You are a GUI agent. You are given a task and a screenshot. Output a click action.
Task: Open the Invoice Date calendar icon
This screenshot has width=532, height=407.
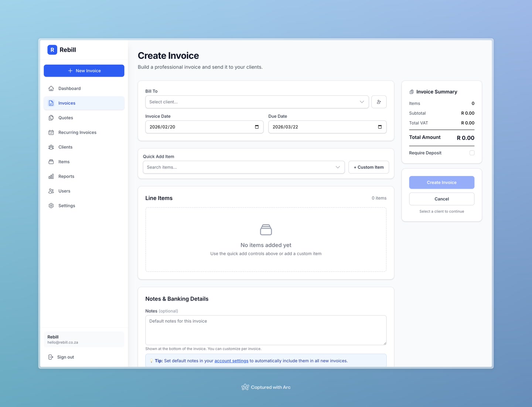pyautogui.click(x=257, y=127)
